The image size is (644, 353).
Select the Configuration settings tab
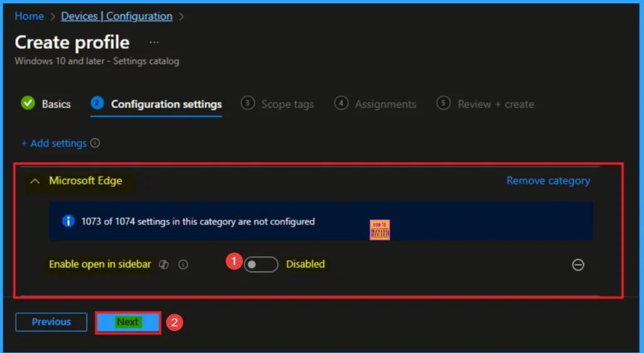pyautogui.click(x=156, y=104)
